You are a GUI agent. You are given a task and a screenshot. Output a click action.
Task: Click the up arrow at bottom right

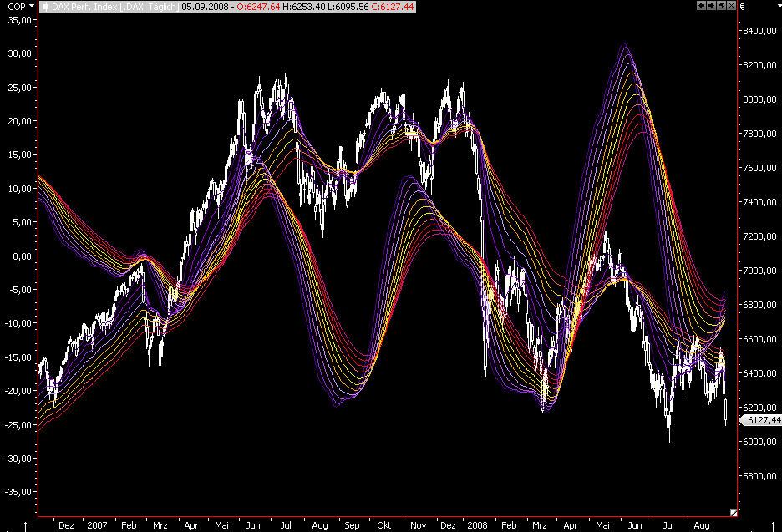pos(773,526)
